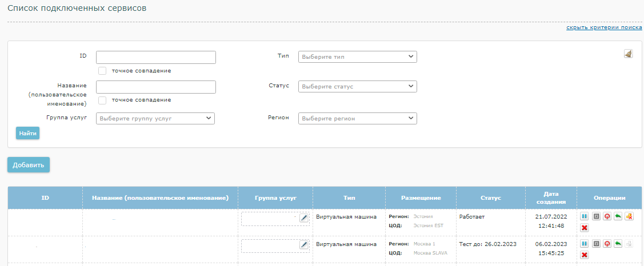The width and height of the screenshot is (644, 266).
Task: Click red power icon for Estonia machine
Action: point(607,217)
